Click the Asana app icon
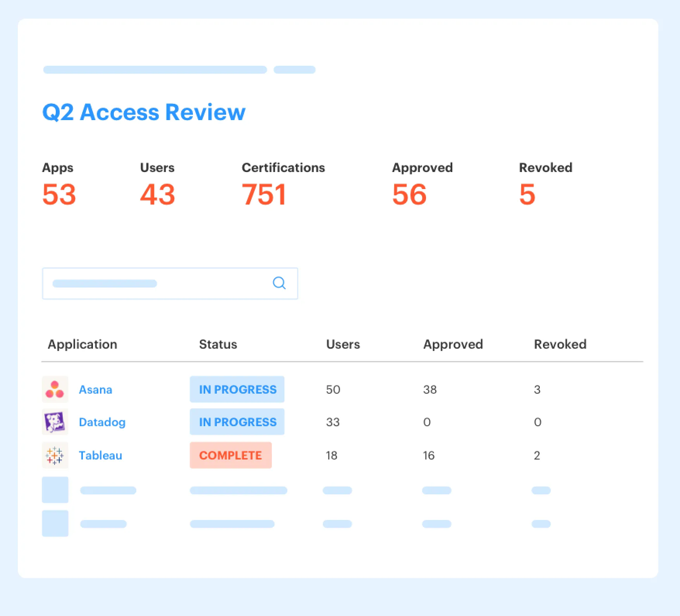This screenshot has width=680, height=616. click(55, 389)
